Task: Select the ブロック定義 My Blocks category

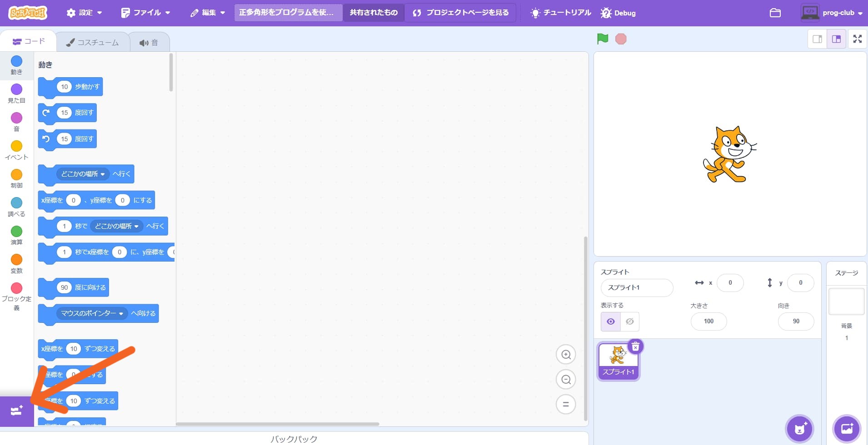Action: point(16,297)
